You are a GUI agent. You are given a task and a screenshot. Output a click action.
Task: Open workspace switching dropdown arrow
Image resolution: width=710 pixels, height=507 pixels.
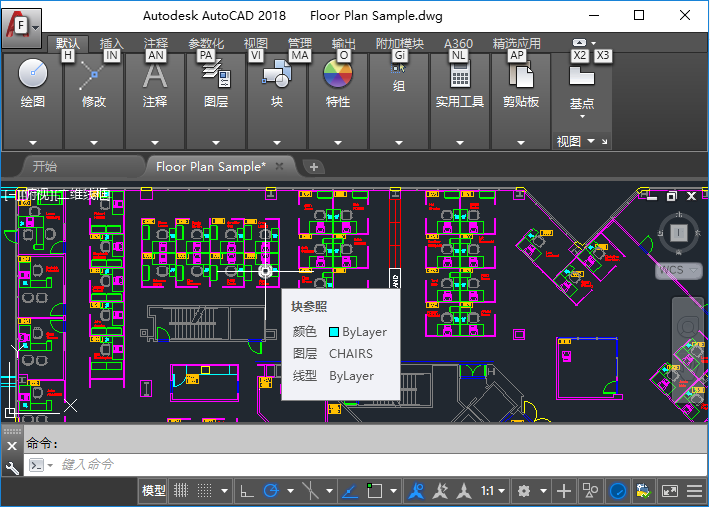pyautogui.click(x=543, y=491)
